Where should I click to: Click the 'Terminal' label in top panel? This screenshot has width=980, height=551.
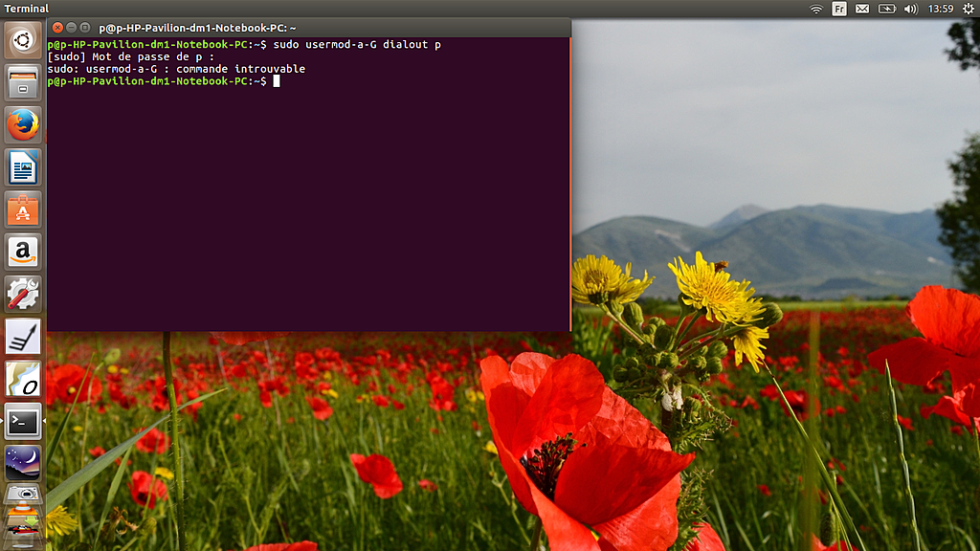tap(26, 9)
